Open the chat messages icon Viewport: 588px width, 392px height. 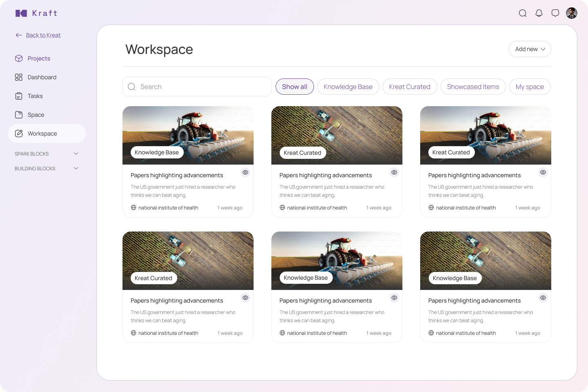555,13
